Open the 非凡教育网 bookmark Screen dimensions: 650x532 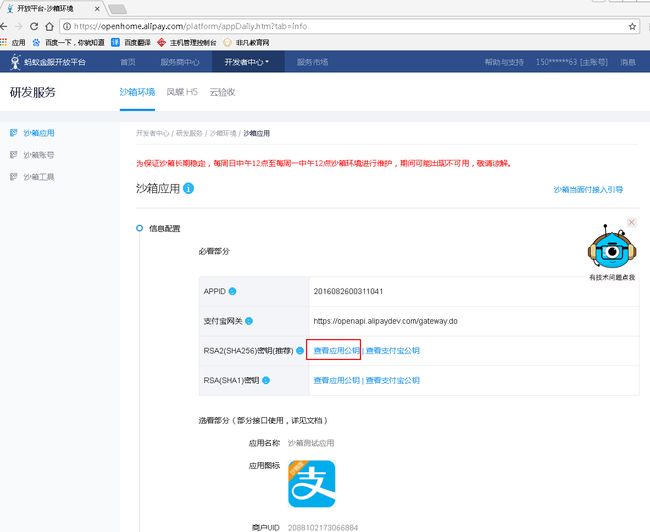coord(246,42)
